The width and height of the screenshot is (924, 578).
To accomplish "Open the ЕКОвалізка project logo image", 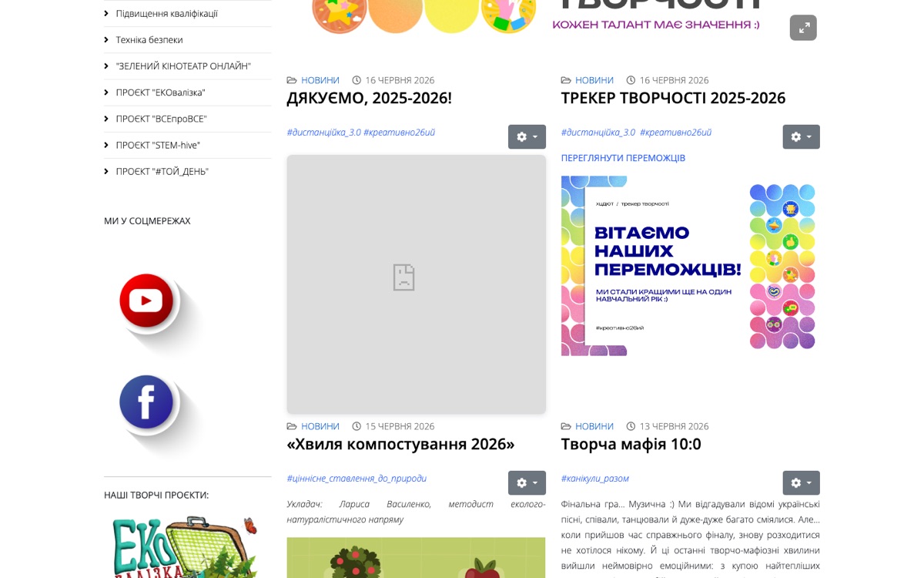I will click(x=185, y=547).
